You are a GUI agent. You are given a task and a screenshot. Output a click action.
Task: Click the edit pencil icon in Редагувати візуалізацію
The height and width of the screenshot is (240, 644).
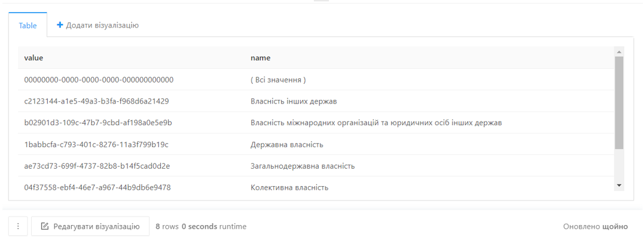point(45,226)
